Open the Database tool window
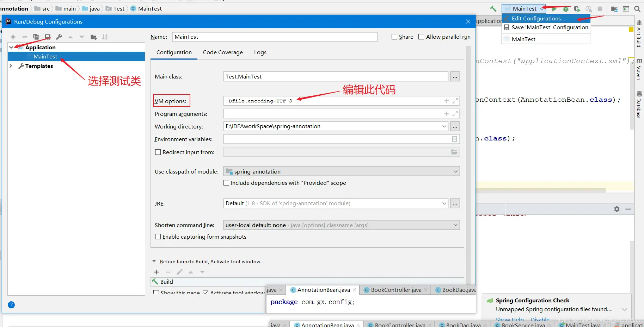This screenshot has width=644, height=327. (x=639, y=105)
